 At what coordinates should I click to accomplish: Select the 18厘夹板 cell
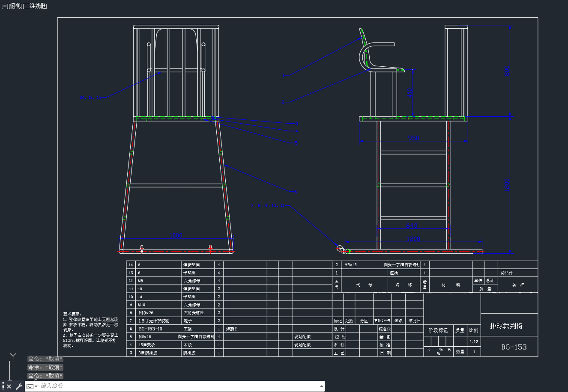click(146, 345)
